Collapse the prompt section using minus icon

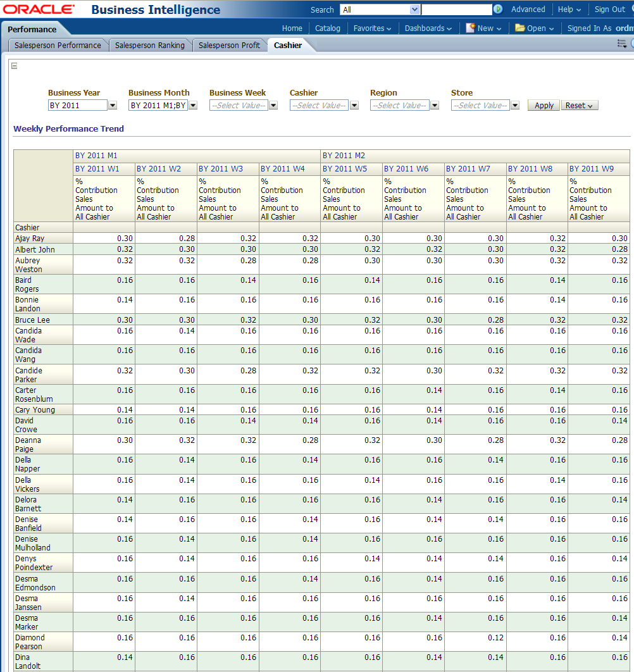pos(14,66)
